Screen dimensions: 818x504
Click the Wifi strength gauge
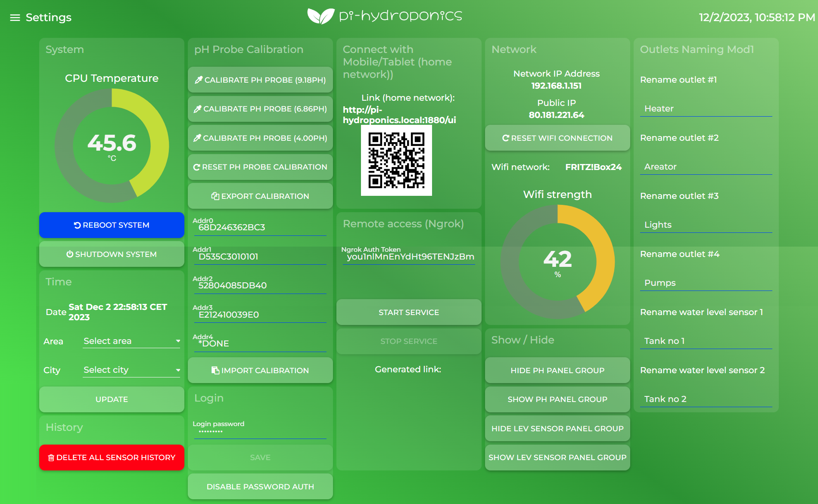point(557,262)
